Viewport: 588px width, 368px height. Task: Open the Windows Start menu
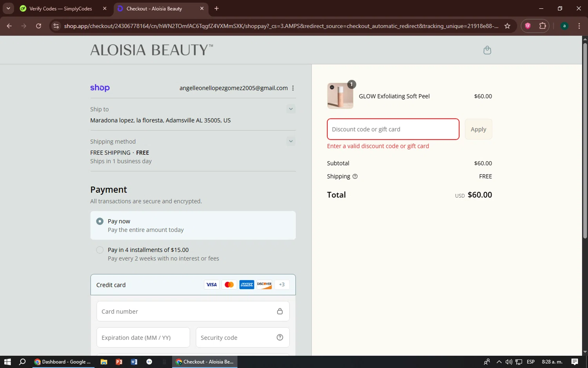[x=7, y=362]
